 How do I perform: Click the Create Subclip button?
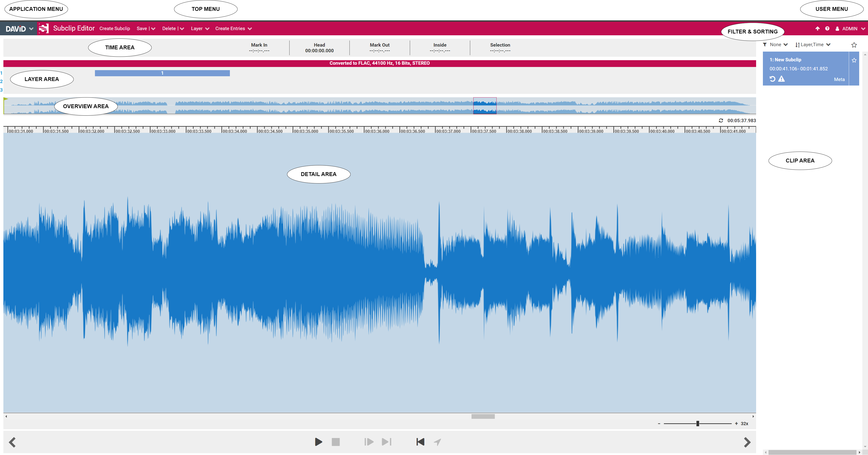[x=115, y=29]
